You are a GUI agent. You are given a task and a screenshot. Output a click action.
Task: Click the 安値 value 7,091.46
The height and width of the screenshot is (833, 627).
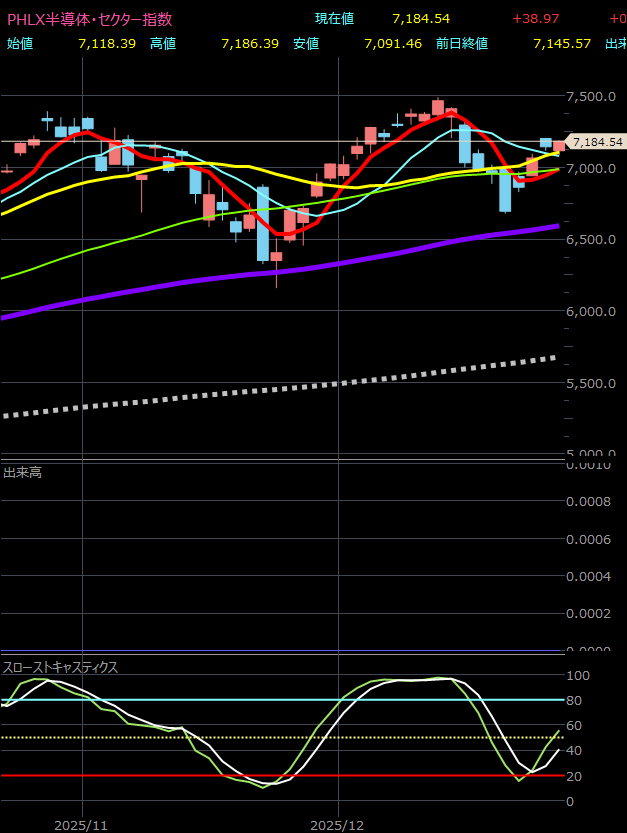point(393,43)
